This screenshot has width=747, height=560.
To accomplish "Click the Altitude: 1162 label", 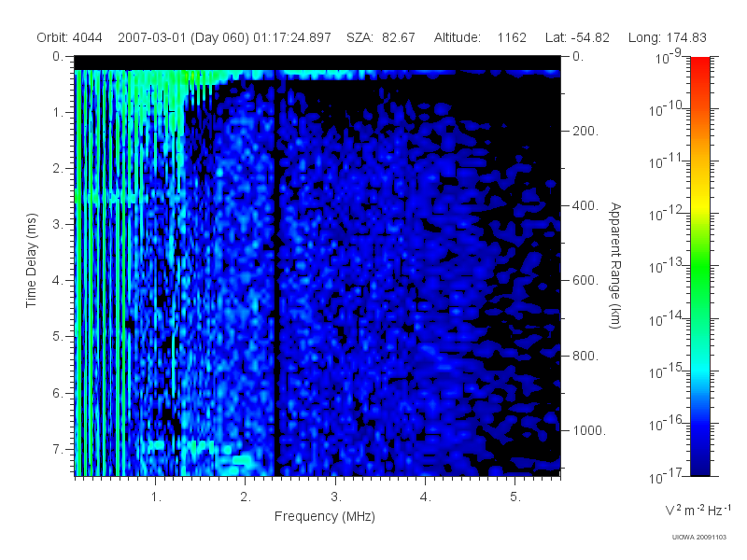I will 480,37.
